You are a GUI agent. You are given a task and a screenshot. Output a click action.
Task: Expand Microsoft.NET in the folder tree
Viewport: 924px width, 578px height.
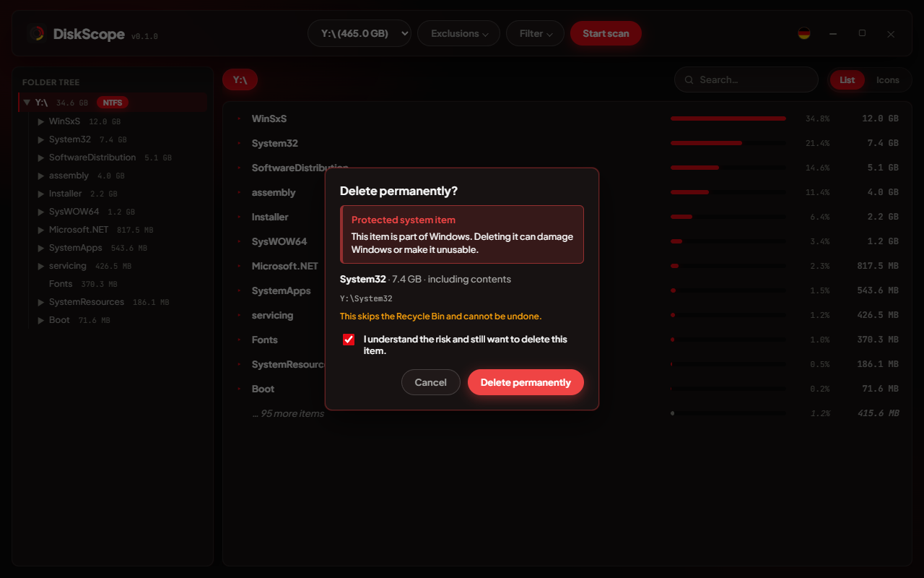coord(41,230)
